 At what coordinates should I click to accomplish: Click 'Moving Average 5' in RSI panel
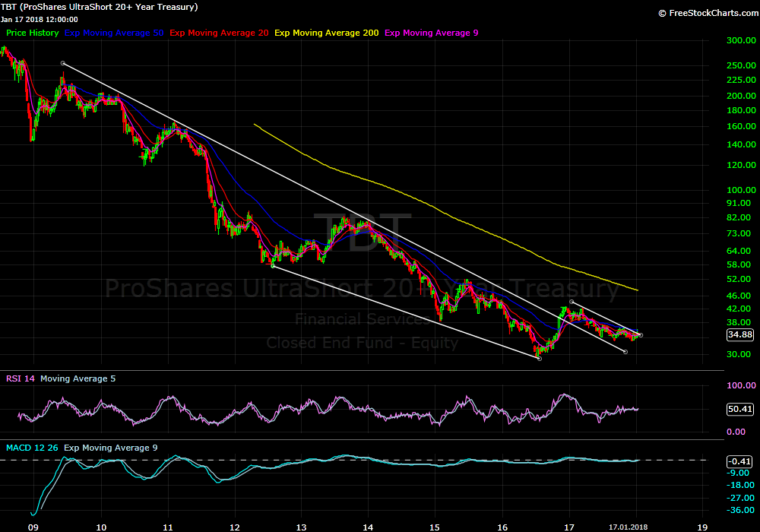(78, 378)
